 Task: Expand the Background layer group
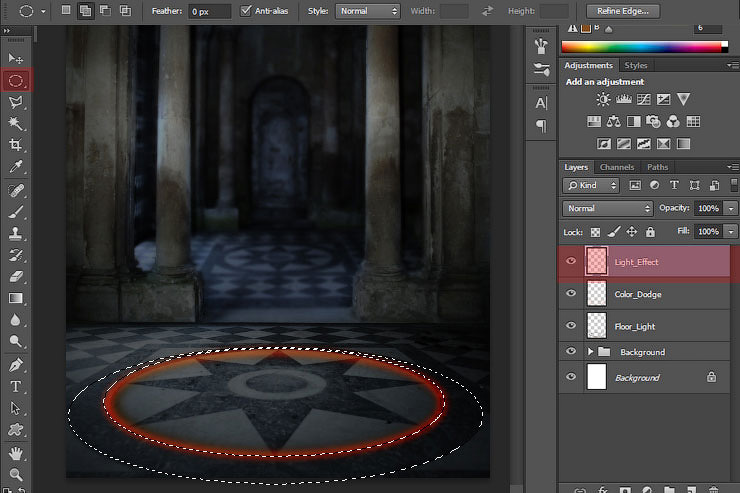click(x=591, y=352)
